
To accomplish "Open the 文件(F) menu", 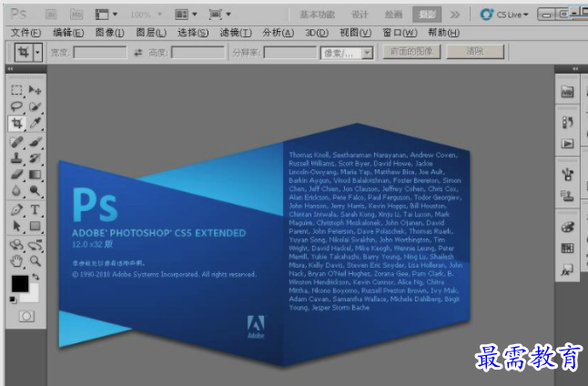I will [25, 33].
